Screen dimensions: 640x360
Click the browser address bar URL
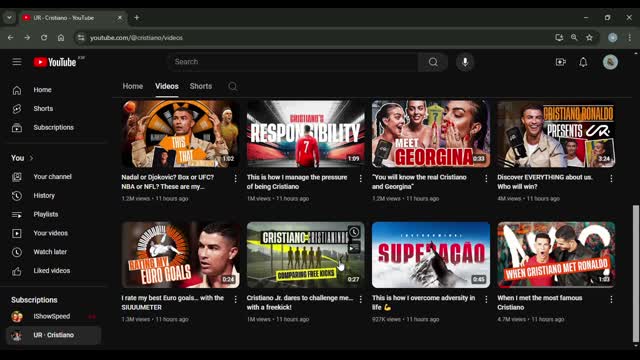coord(136,38)
